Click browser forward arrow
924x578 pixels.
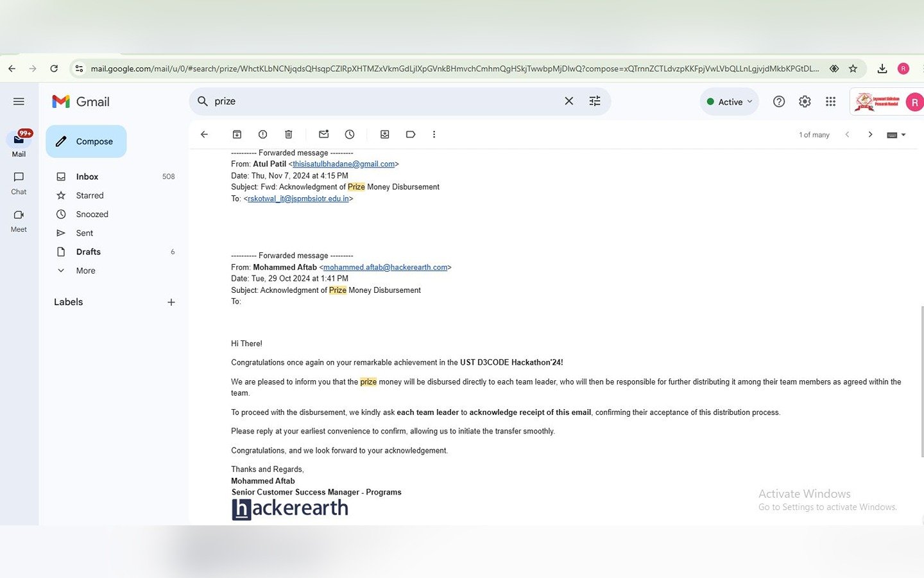[x=33, y=69]
